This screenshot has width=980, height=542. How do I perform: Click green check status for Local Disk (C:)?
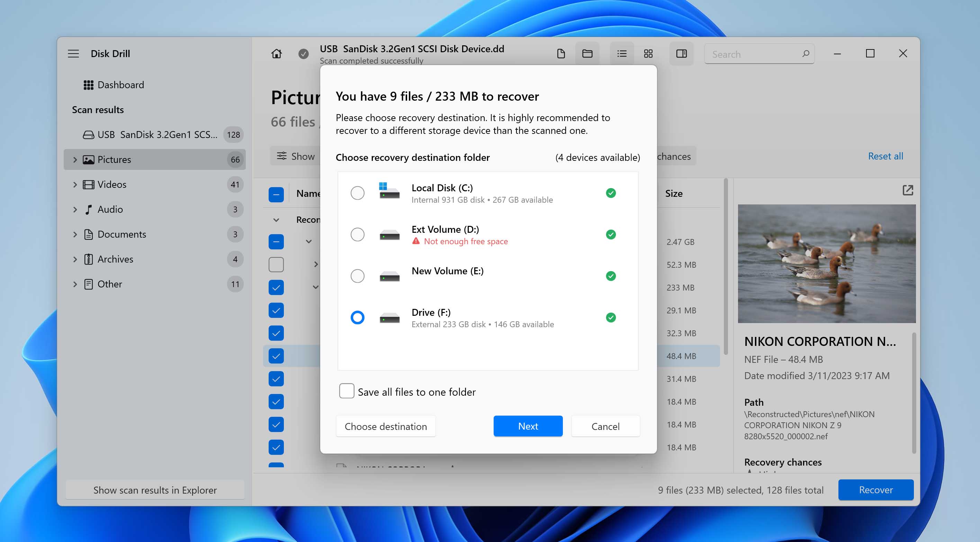(x=611, y=193)
